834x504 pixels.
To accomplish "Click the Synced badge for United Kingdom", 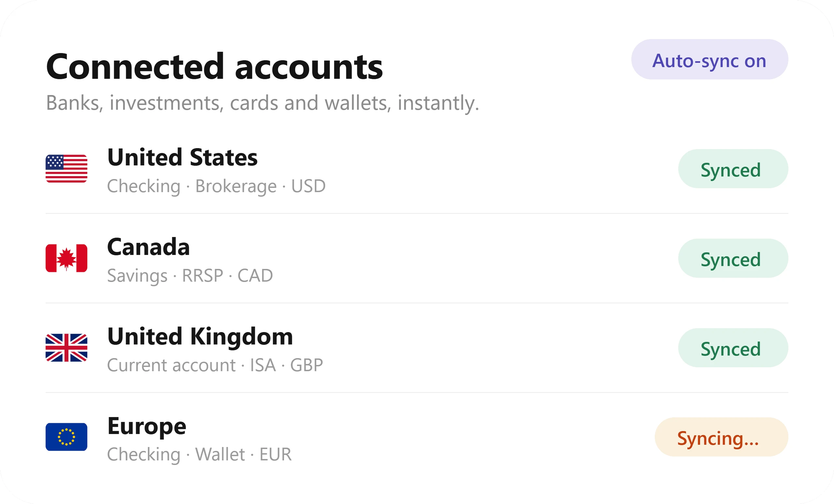I will pos(733,348).
